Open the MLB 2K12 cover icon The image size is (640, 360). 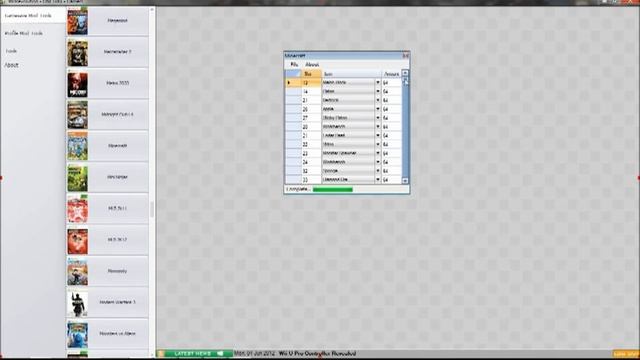[77, 240]
